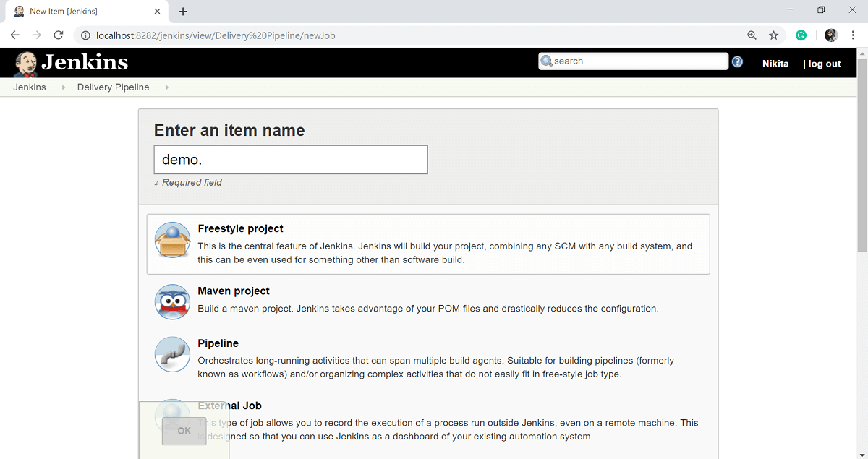Select the Freestyle project box icon
This screenshot has width=868, height=459.
(x=172, y=240)
